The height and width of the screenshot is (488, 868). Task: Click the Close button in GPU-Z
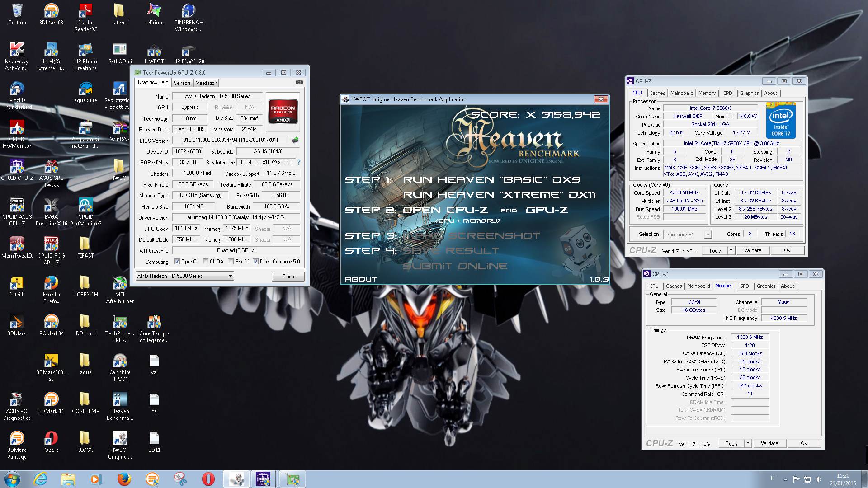pos(288,277)
